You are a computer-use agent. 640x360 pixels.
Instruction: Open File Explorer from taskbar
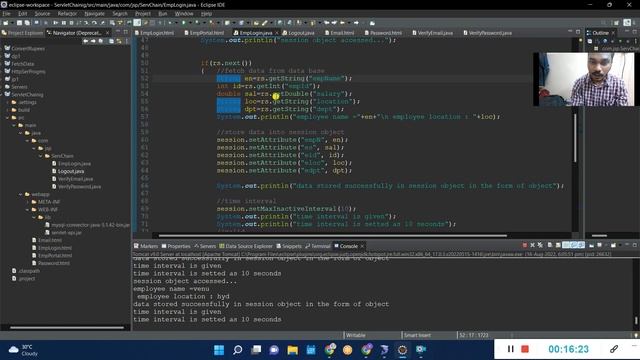point(292,350)
